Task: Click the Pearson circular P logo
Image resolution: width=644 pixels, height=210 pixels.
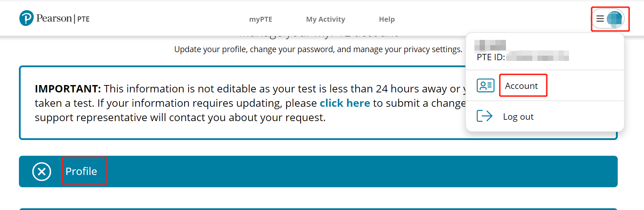Action: click(26, 18)
